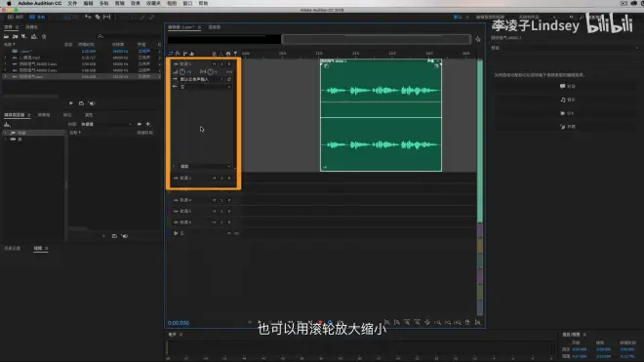This screenshot has height=362, width=644.
Task: Assign 环境 type in Essential Sound
Action: (568, 127)
